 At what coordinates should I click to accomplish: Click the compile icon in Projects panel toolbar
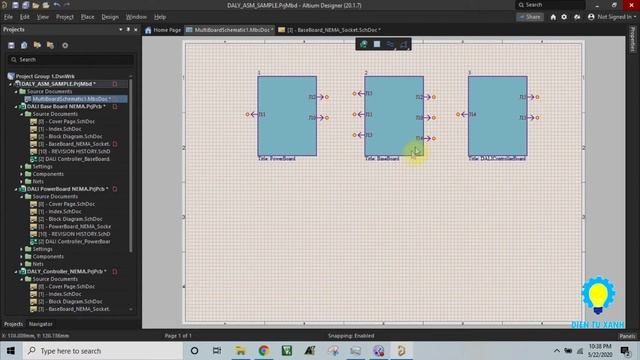click(24, 45)
